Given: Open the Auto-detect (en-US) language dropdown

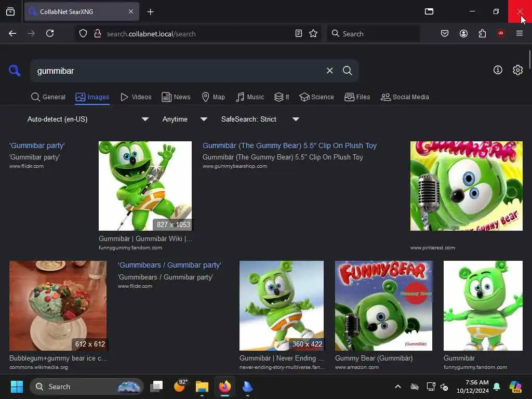Looking at the screenshot, I should pos(88,119).
